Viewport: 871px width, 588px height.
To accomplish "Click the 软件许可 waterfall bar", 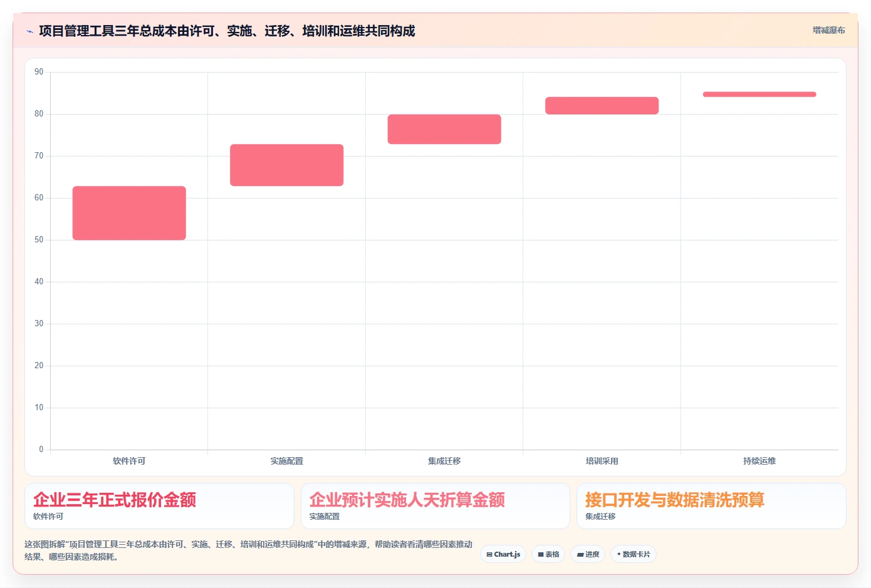I will 129,213.
